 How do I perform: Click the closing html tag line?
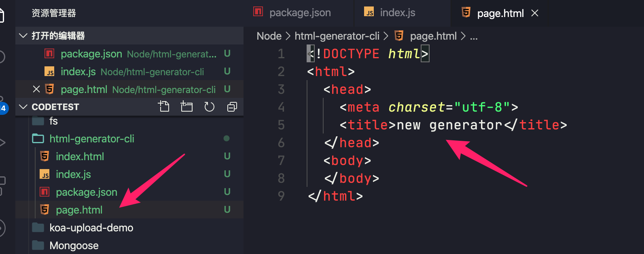coord(335,196)
